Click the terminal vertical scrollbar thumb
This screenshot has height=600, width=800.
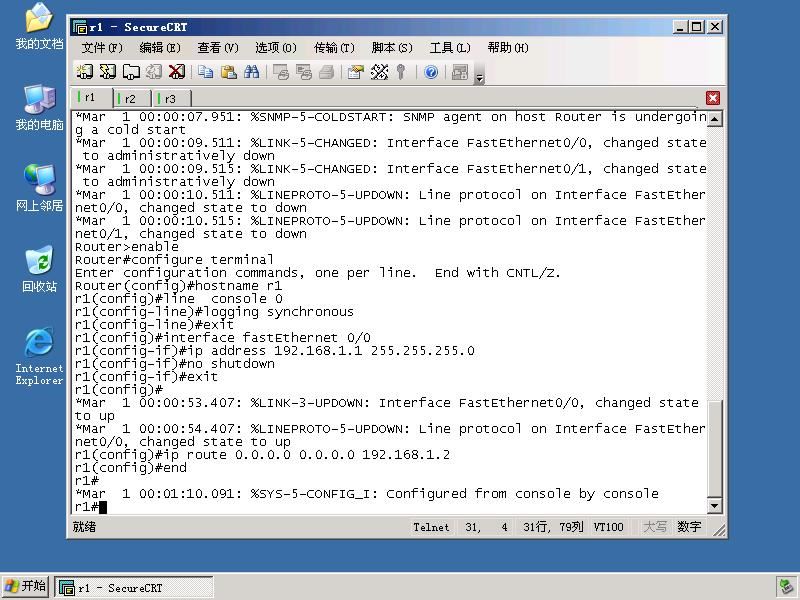(x=714, y=448)
